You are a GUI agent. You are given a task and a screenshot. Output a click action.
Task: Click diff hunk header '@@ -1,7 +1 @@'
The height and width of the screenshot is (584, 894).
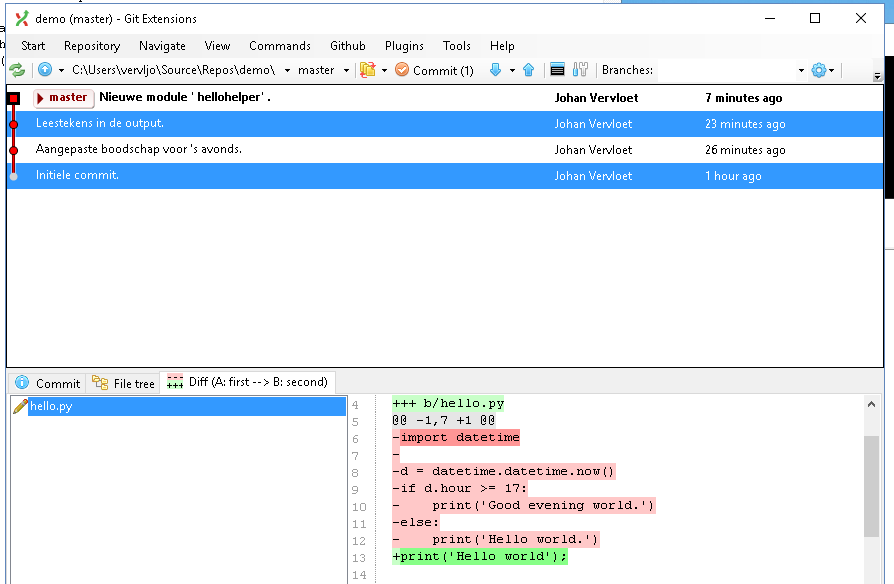point(444,420)
